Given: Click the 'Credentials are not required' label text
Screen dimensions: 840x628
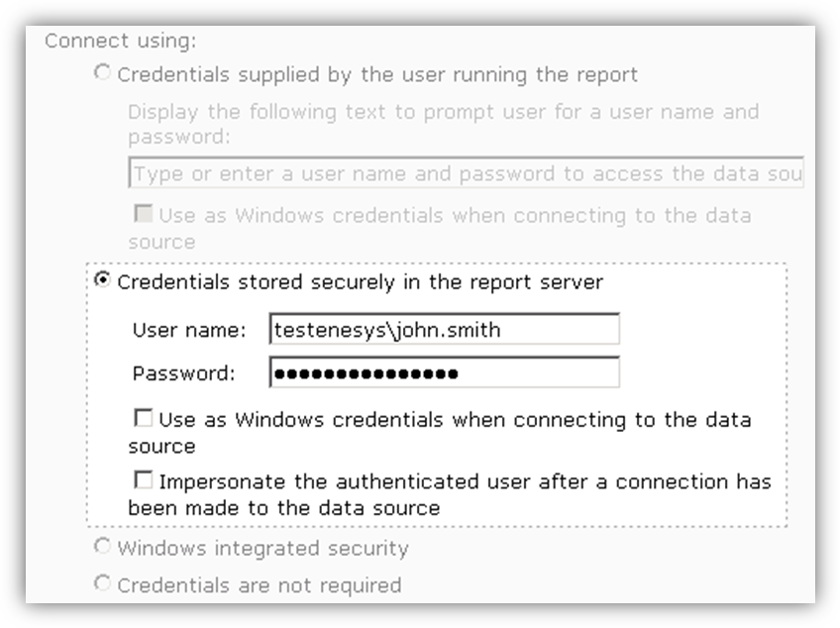Looking at the screenshot, I should pos(260,584).
